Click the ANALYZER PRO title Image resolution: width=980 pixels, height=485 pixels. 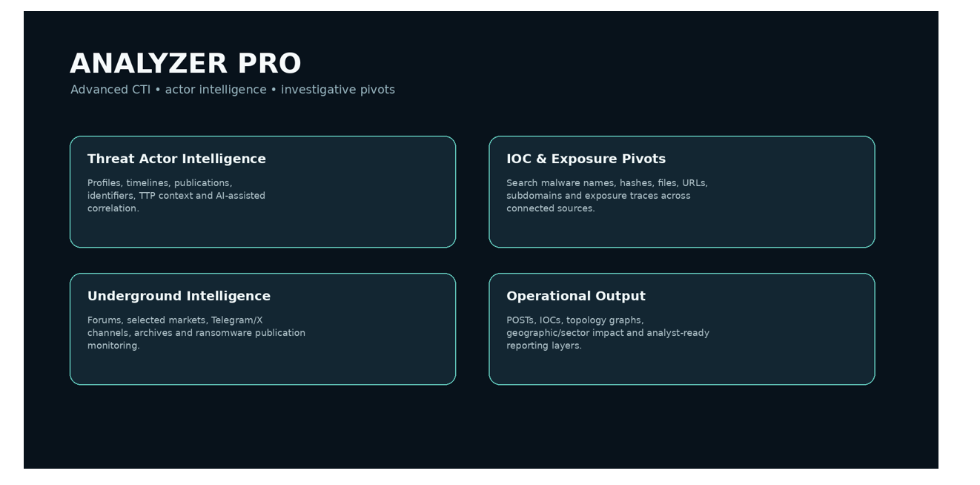(185, 64)
